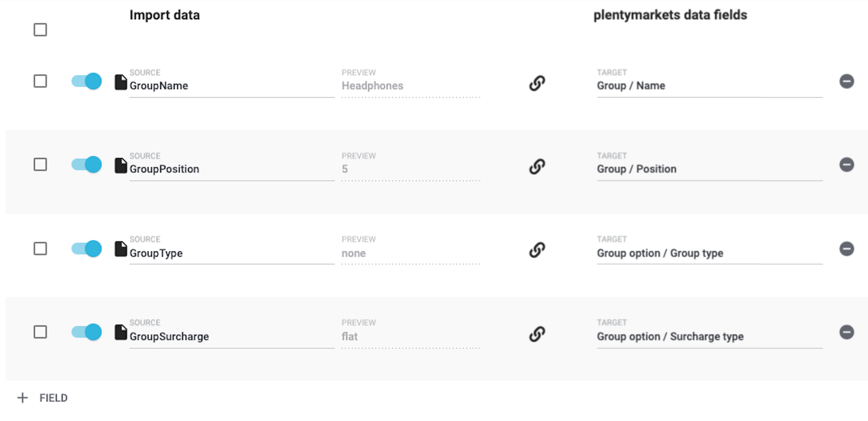Screen dimensions: 868x421
Task: Click the file icon beside GroupName source
Action: (120, 82)
